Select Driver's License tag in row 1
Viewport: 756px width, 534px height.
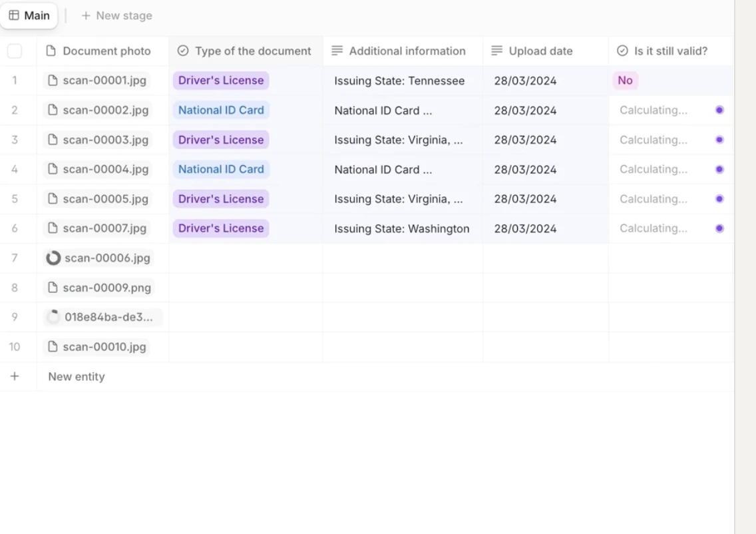[x=221, y=80]
